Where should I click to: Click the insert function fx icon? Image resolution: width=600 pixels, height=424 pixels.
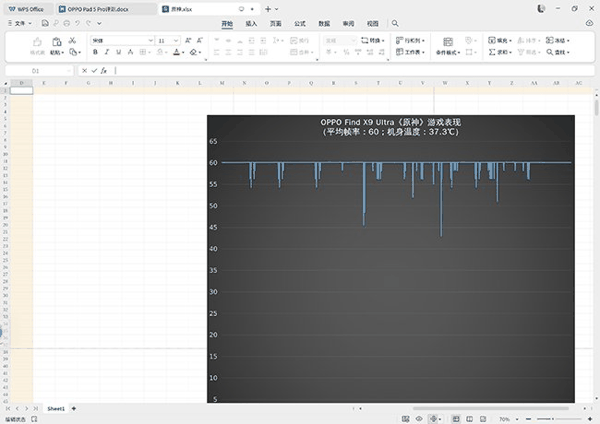(105, 71)
